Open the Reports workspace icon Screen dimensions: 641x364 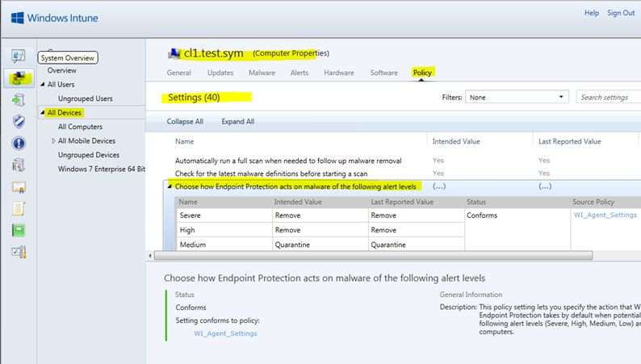(19, 230)
